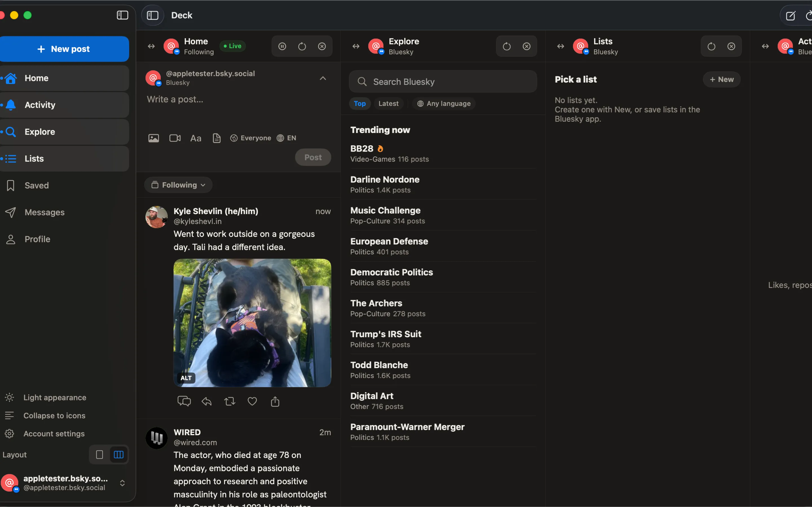Viewport: 812px width, 507px height.
Task: Attach an image to the post
Action: [154, 138]
